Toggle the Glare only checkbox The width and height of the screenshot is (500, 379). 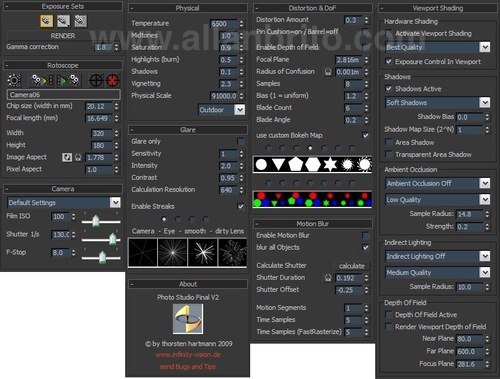pos(240,141)
